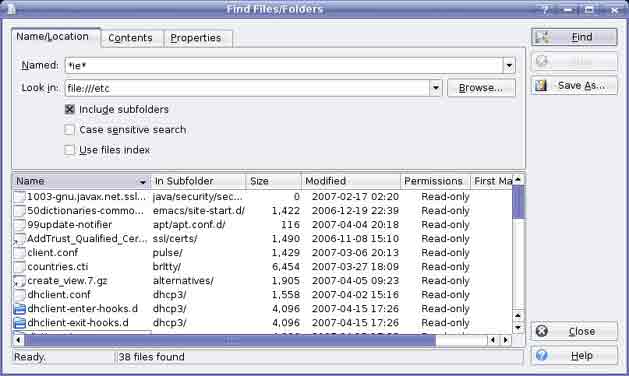Sort results by Size column
Viewport: 629px width, 376px height.
pyautogui.click(x=274, y=181)
